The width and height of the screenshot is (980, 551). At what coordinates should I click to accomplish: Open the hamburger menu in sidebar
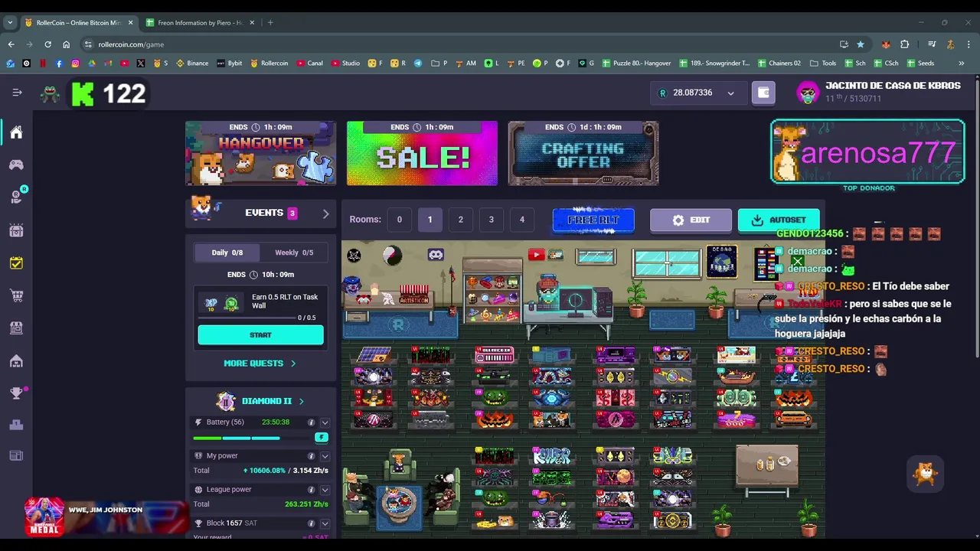17,93
